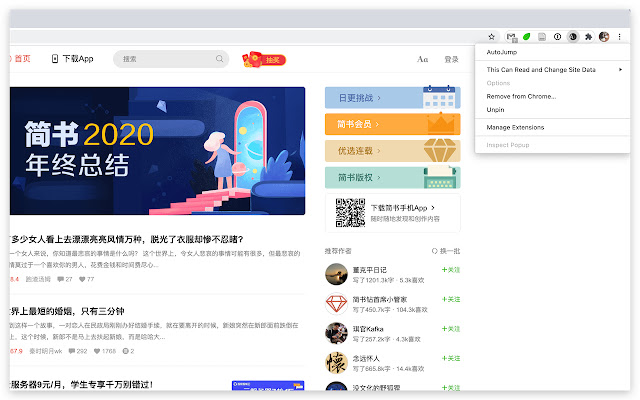This screenshot has width=640, height=400.
Task: Open 琅官Kafka author avatar
Action: (x=336, y=333)
